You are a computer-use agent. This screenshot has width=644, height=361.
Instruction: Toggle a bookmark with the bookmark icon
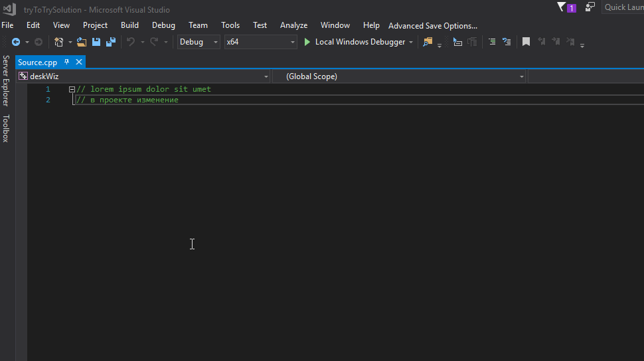526,42
